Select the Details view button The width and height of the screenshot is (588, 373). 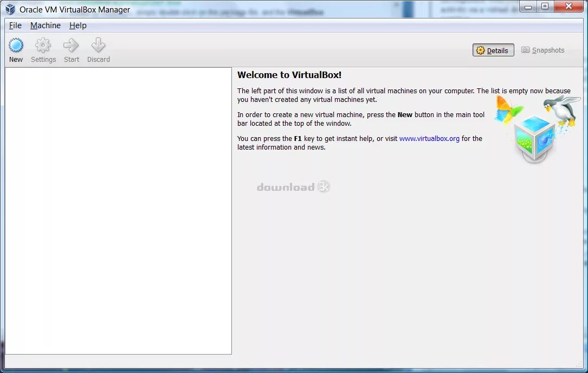[493, 50]
